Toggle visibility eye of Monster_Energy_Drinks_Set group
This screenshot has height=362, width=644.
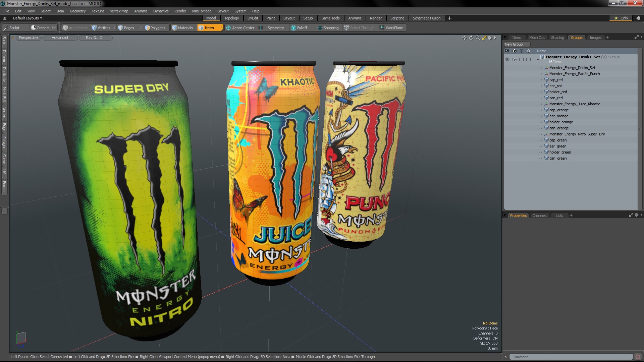507,59
